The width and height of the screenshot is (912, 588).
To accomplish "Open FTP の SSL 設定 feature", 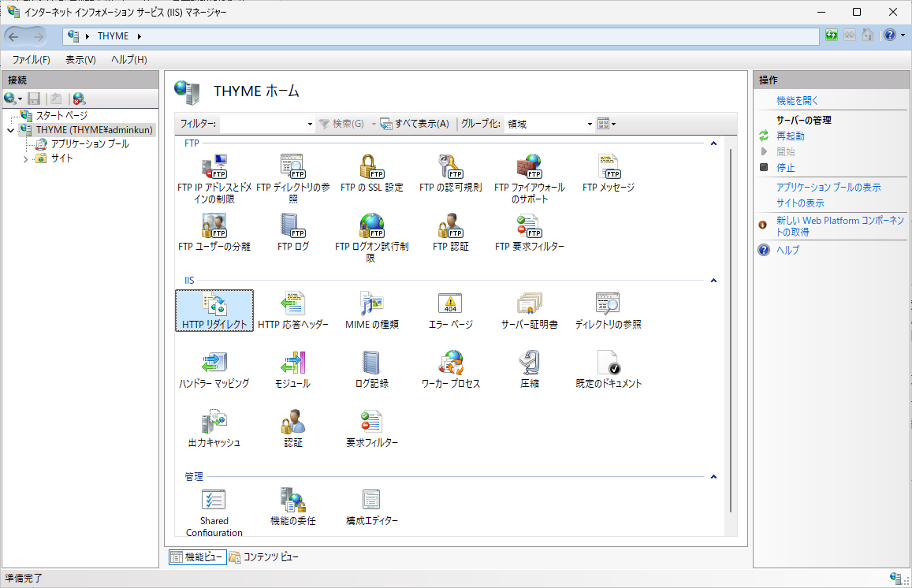I will tap(372, 173).
